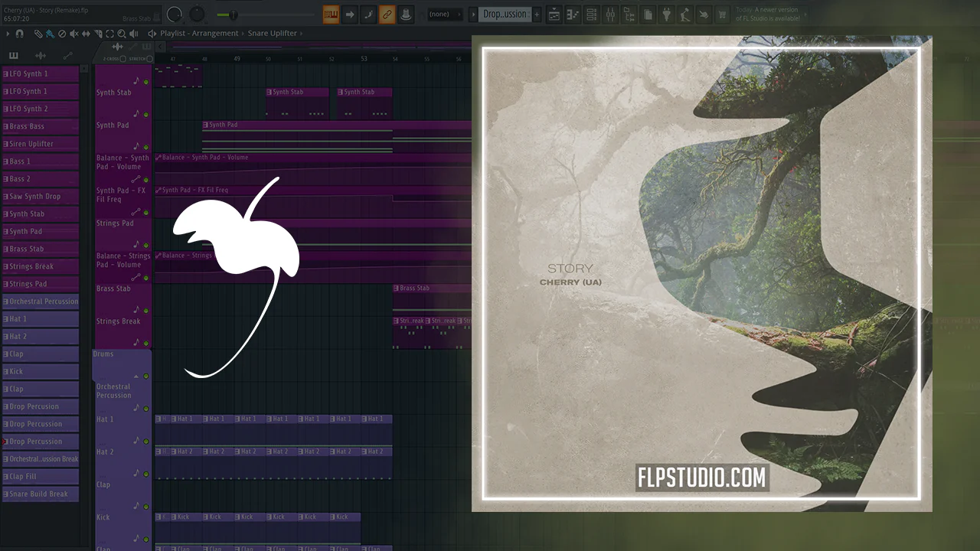Select the Delete tool in playlist toolbar
This screenshot has height=551, width=980.
pyautogui.click(x=62, y=34)
